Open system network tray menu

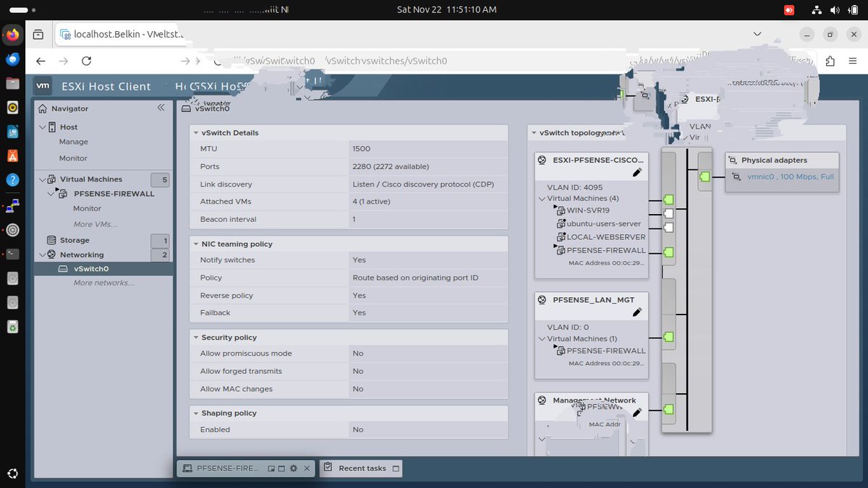tap(816, 10)
